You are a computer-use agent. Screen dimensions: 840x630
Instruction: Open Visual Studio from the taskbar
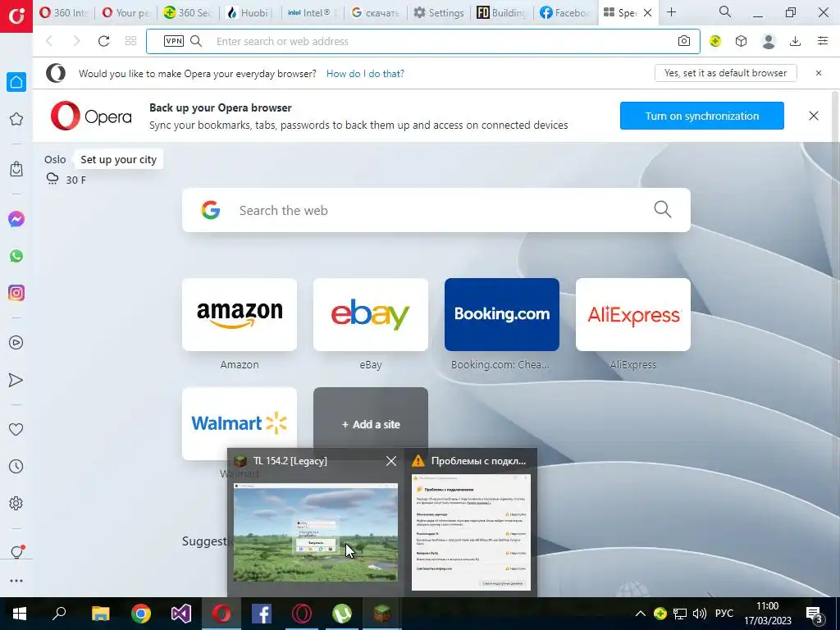click(x=181, y=614)
